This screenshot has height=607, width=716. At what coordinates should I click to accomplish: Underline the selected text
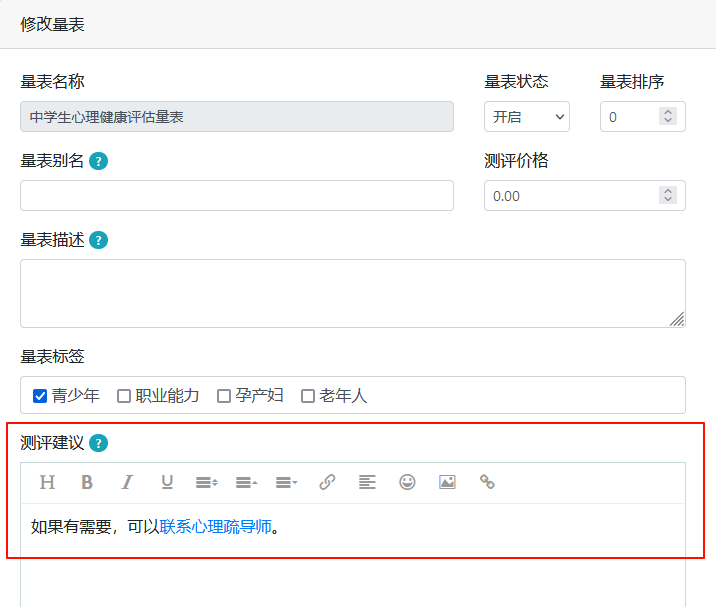[167, 482]
